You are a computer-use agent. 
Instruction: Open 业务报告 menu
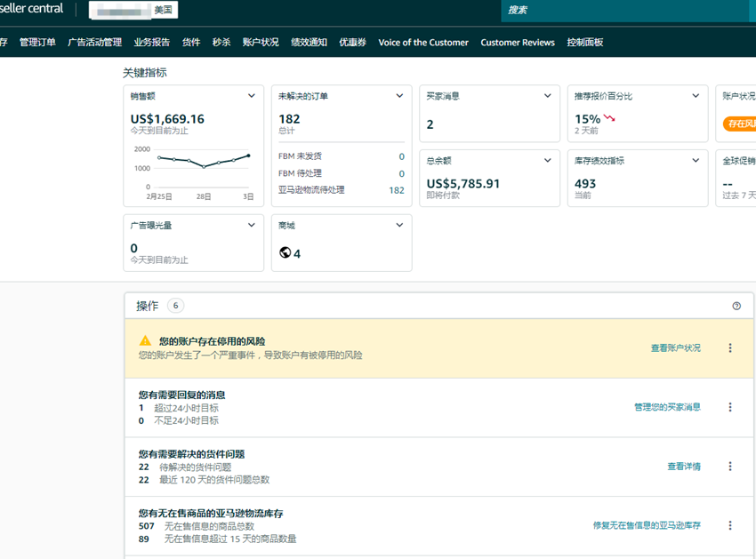click(x=152, y=43)
